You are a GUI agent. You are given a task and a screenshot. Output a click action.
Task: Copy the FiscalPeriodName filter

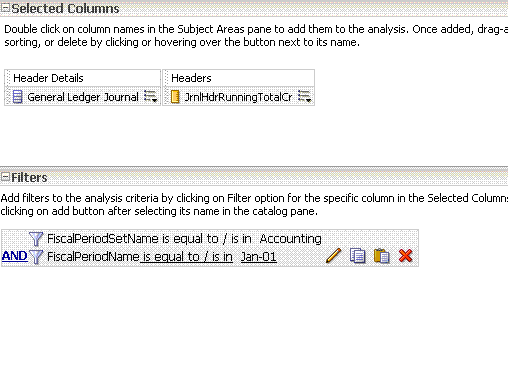tap(358, 256)
